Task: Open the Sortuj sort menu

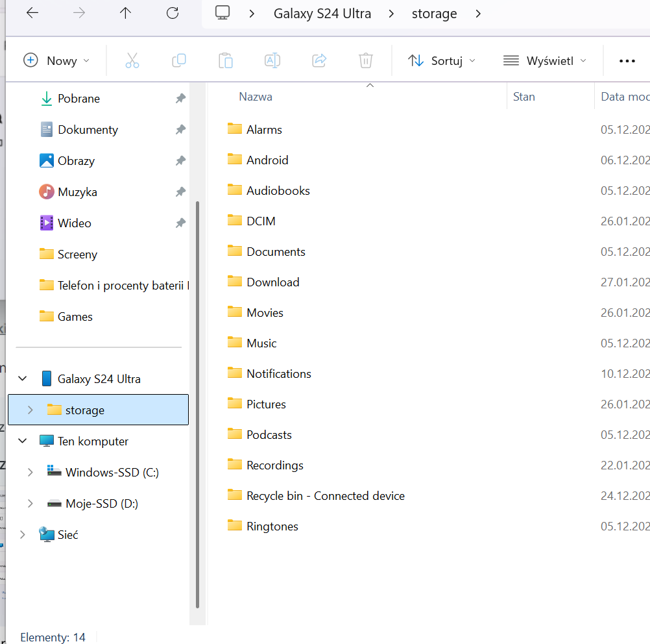Action: (442, 61)
